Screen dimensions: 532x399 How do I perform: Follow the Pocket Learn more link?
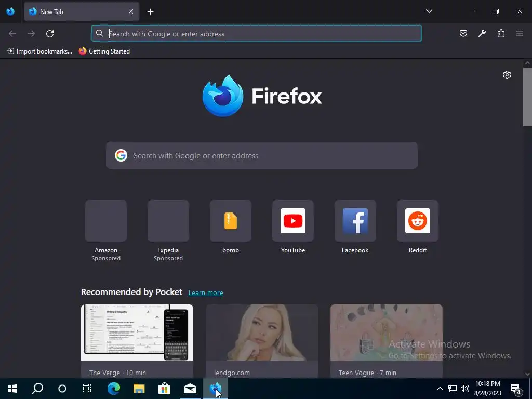pos(206,292)
